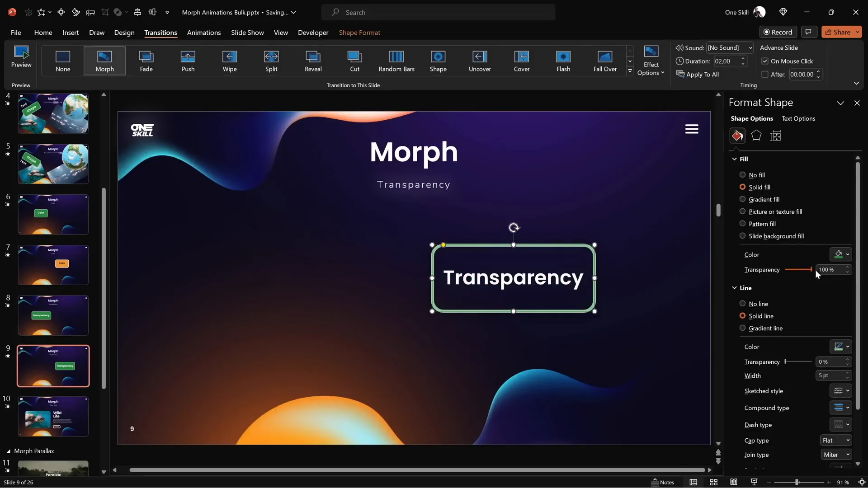Enable the After timing checkbox
The height and width of the screenshot is (488, 868).
click(x=765, y=74)
